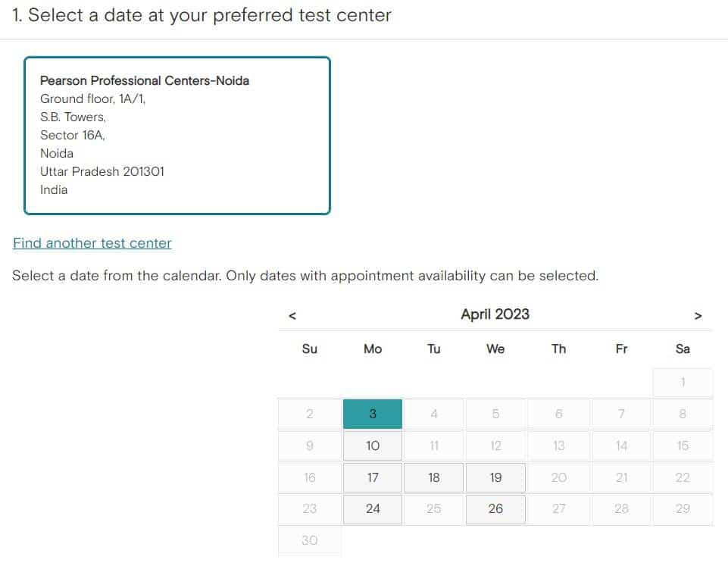Select April 10 on the calendar
This screenshot has width=728, height=566.
click(x=373, y=446)
